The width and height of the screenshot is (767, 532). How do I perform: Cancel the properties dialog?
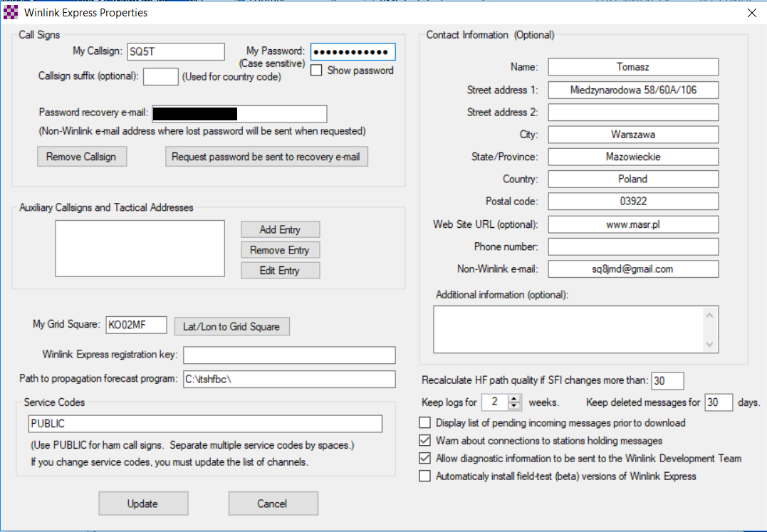[272, 504]
